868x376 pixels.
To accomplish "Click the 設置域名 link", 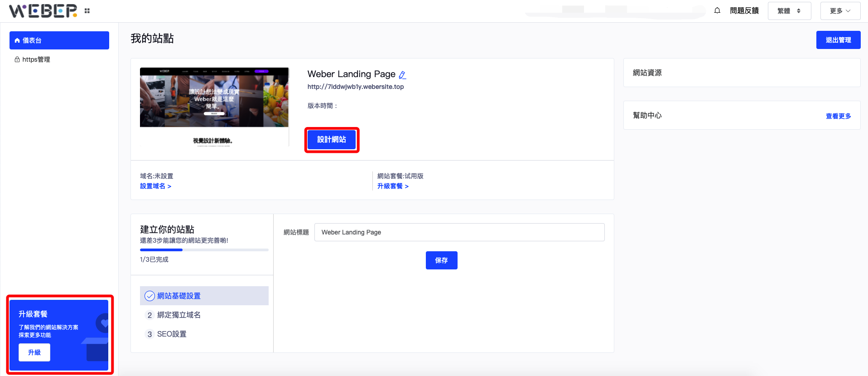I will click(x=155, y=186).
